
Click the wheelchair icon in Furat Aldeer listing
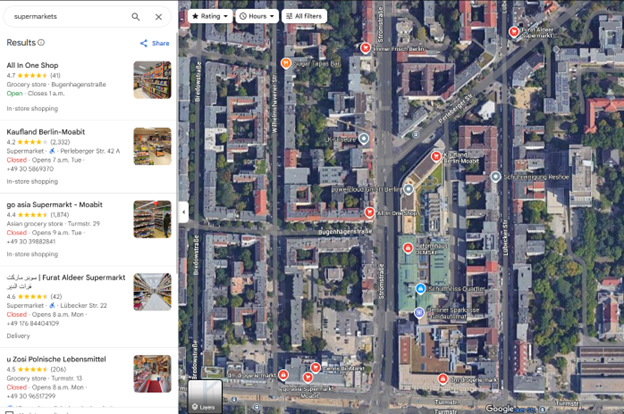click(x=52, y=305)
